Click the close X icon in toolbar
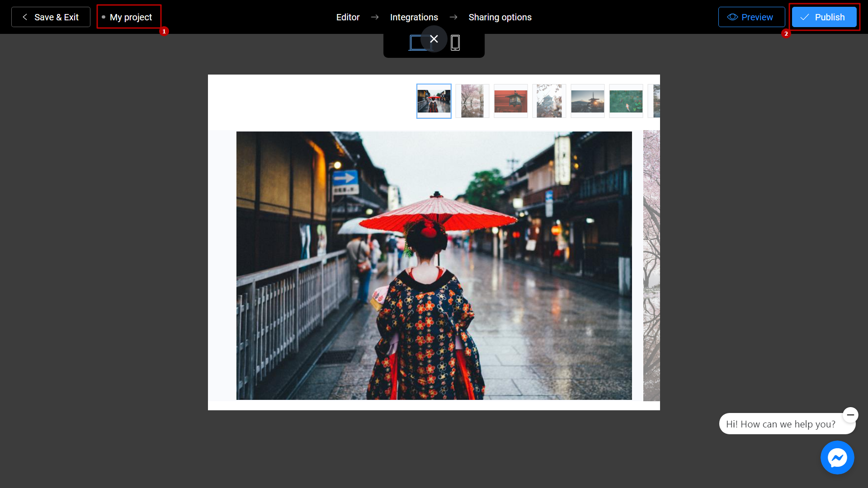The image size is (868, 488). click(434, 39)
